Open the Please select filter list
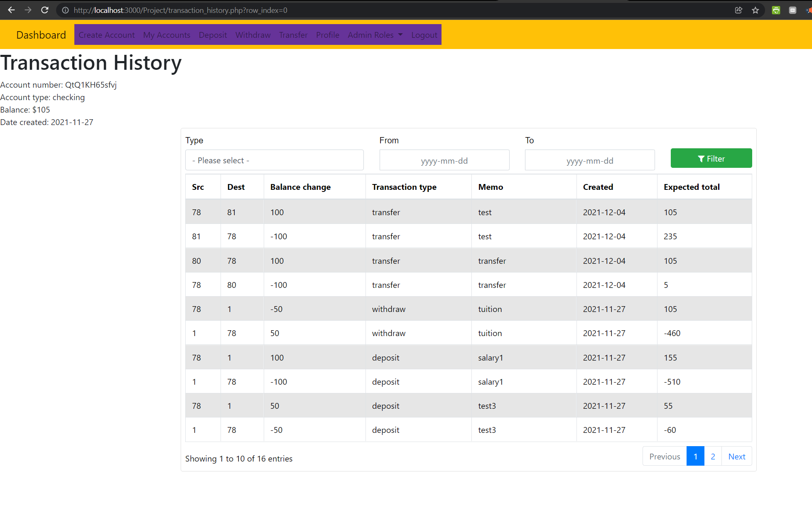Viewport: 812px width, 523px height. (274, 160)
